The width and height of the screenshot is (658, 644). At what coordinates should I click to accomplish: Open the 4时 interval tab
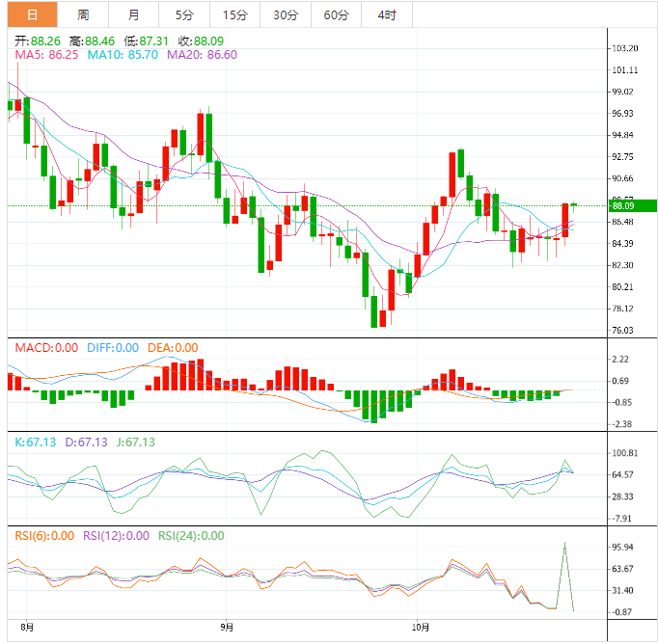[387, 14]
